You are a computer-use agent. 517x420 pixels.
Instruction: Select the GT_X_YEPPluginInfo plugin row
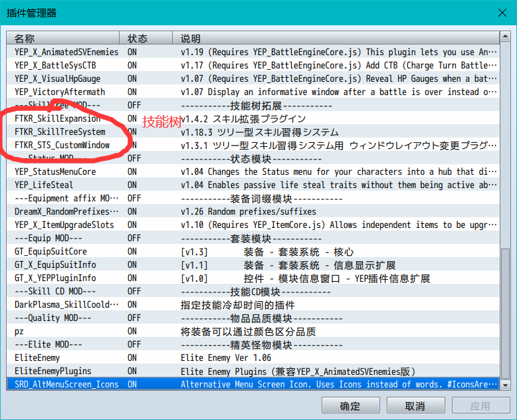click(253, 278)
